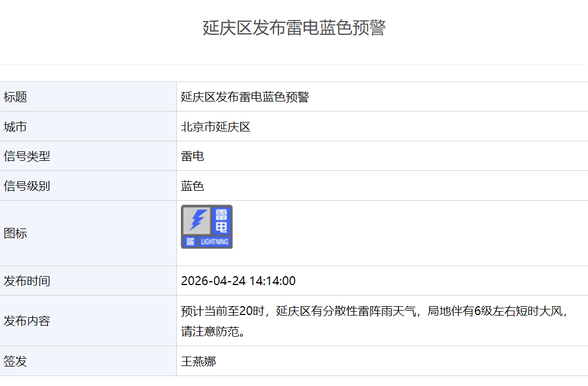
Task: Select the 信号级别 row label
Action: point(27,186)
